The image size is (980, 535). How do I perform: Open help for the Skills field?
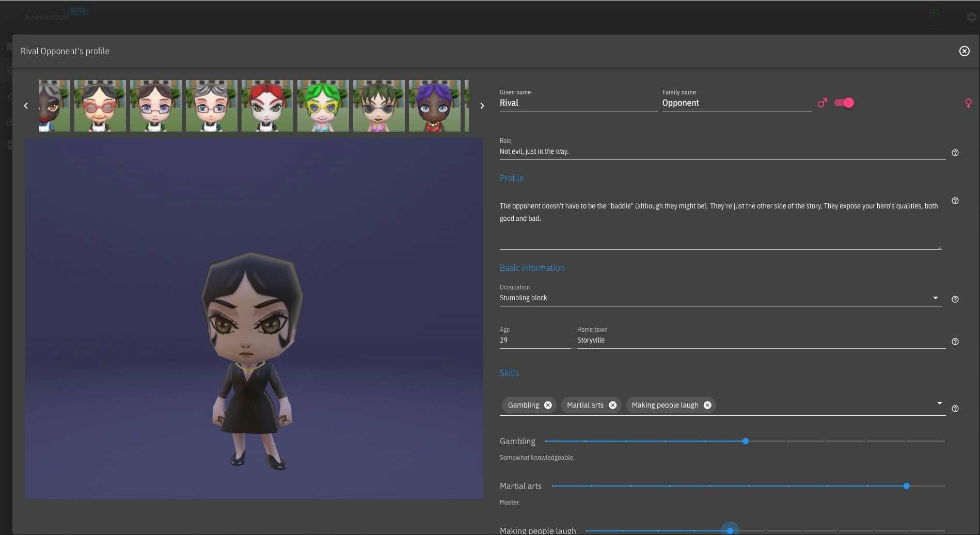pyautogui.click(x=955, y=409)
